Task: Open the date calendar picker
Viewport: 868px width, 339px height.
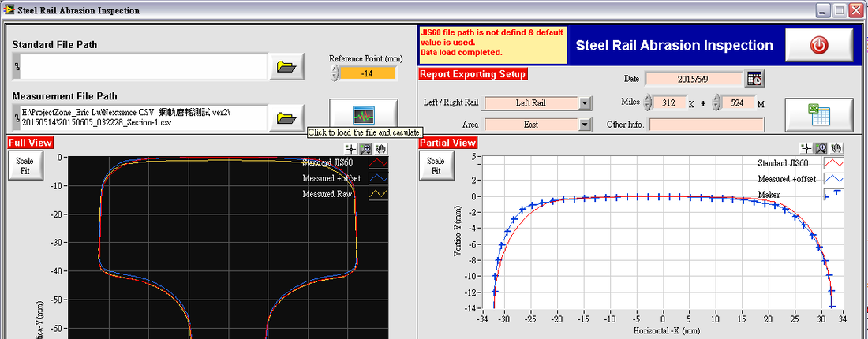Action: click(754, 79)
